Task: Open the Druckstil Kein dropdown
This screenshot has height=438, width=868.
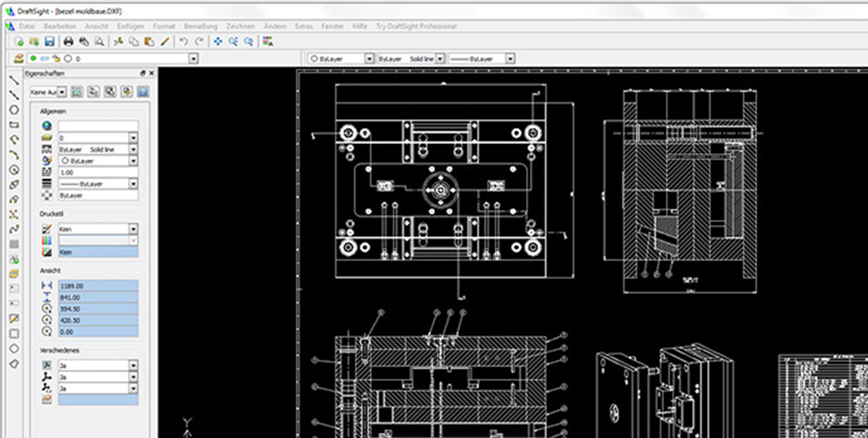Action: coord(134,229)
